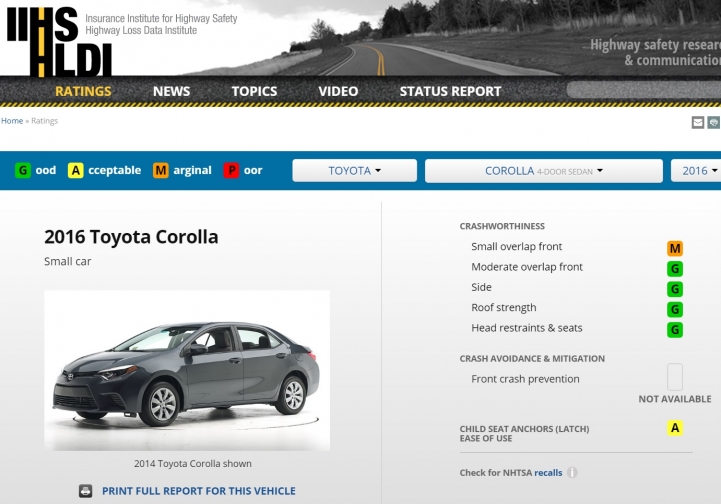
Task: Click the CRASHWORTHINESS heading
Action: coord(502,226)
